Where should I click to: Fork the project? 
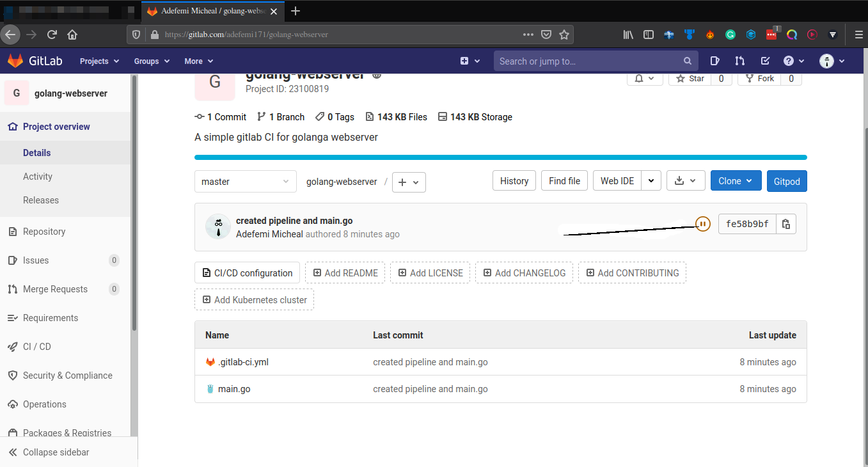(759, 79)
